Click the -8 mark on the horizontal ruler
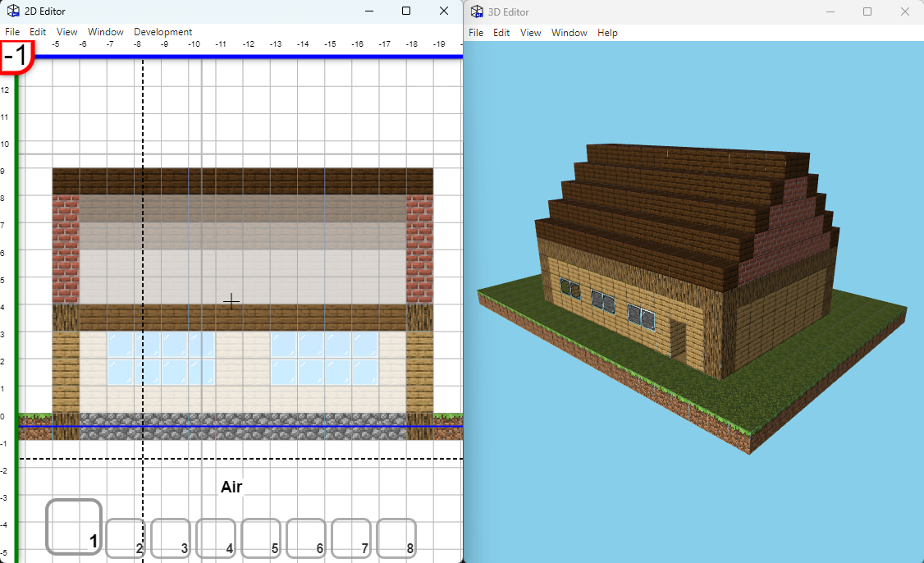924x563 pixels. point(138,43)
